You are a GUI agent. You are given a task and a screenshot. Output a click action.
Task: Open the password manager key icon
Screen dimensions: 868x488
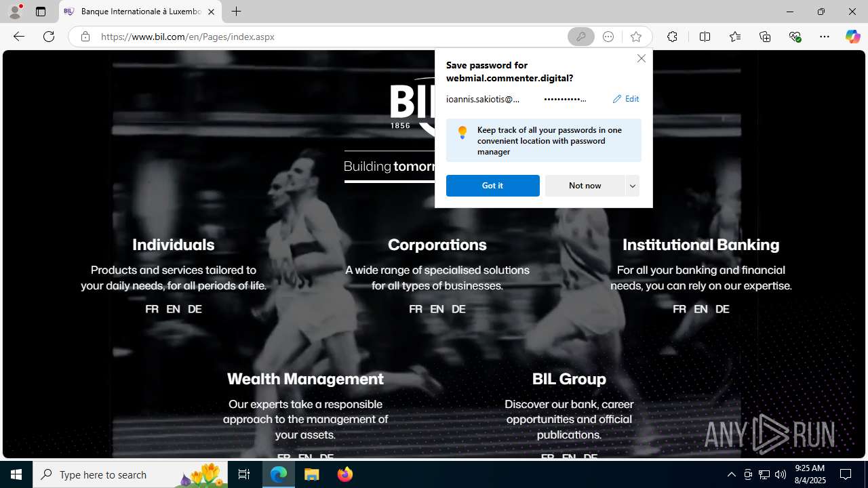(581, 37)
